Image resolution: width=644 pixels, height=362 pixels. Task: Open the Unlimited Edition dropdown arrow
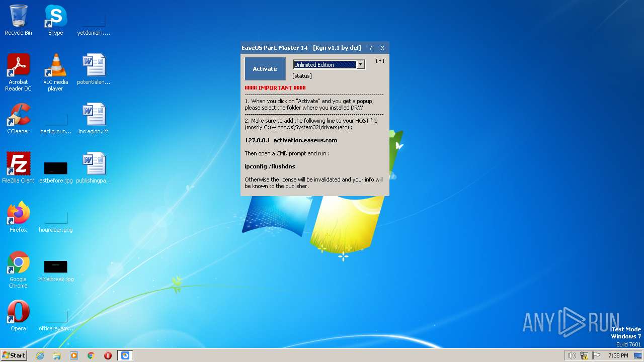pyautogui.click(x=360, y=65)
